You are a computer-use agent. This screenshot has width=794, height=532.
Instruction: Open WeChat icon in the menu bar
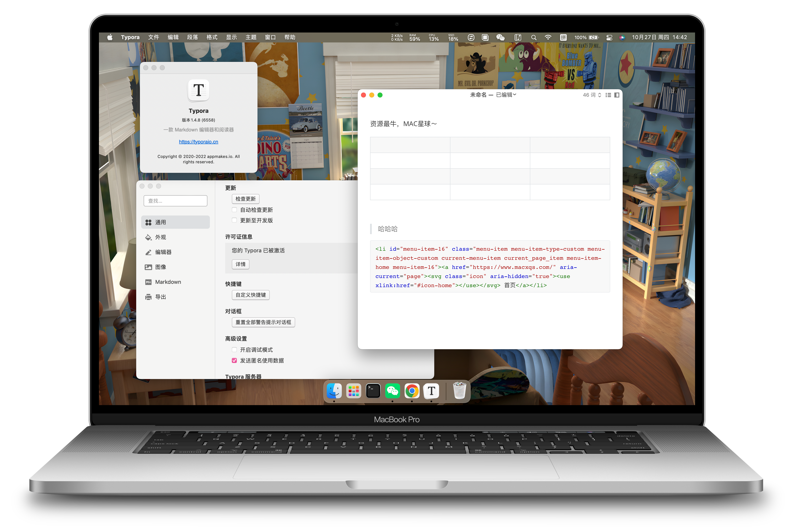click(501, 37)
